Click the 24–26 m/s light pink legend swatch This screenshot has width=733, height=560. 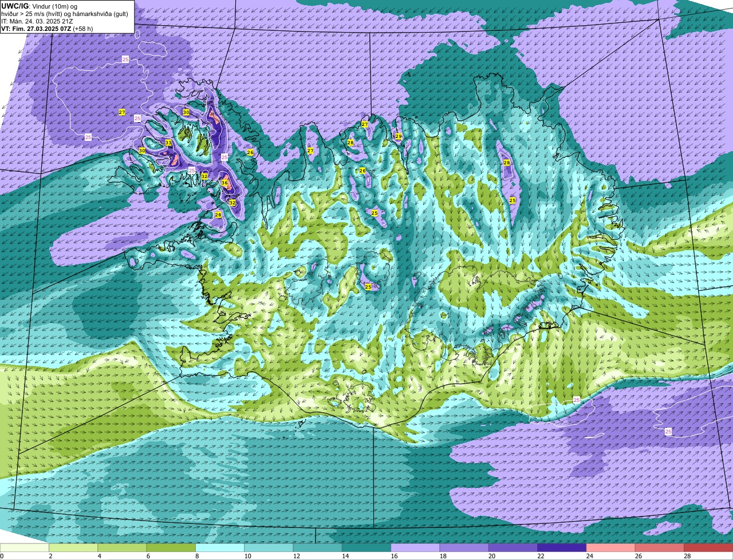pos(611,547)
